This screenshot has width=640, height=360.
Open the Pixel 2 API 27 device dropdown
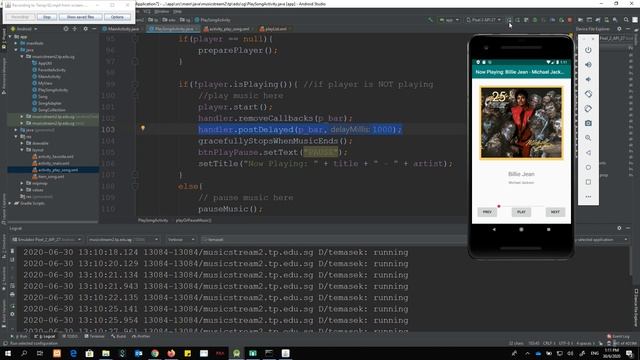[484, 20]
